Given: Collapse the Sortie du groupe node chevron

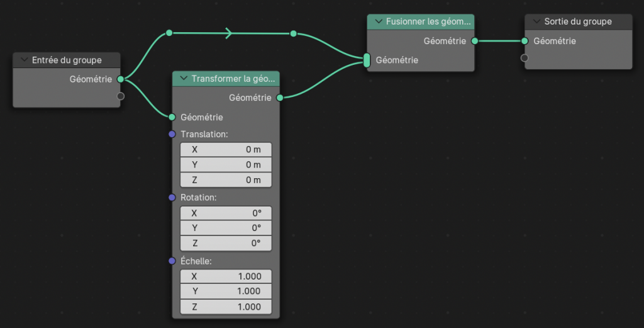Looking at the screenshot, I should 536,21.
